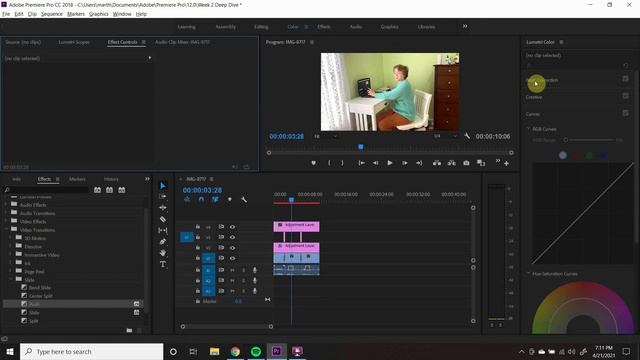The height and width of the screenshot is (360, 640).
Task: Toggle nest sequence insert mode in timeline
Action: [187, 200]
